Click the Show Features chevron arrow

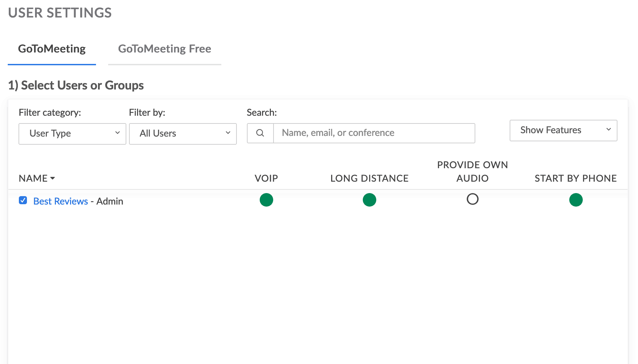tap(608, 130)
